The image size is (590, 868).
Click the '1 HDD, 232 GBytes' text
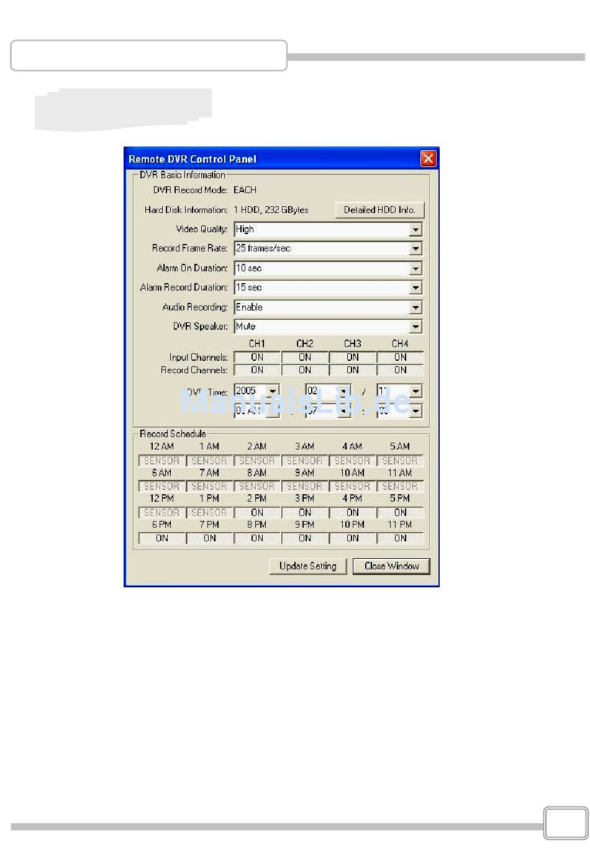tap(271, 210)
